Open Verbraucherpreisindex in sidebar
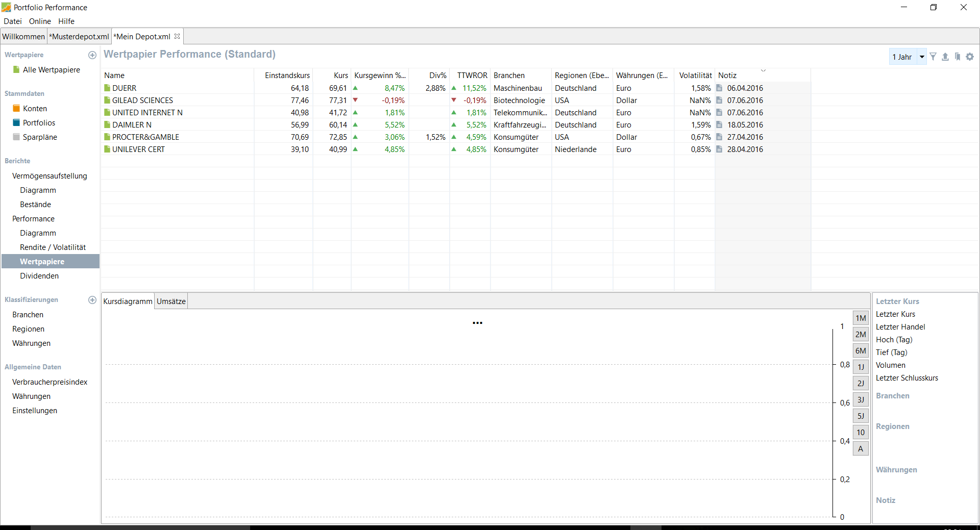This screenshot has height=530, width=980. pos(50,382)
